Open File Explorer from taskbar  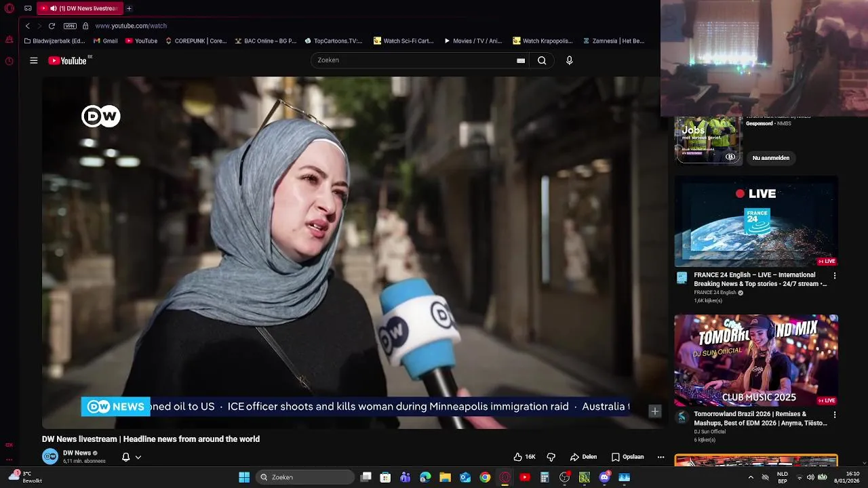click(445, 477)
